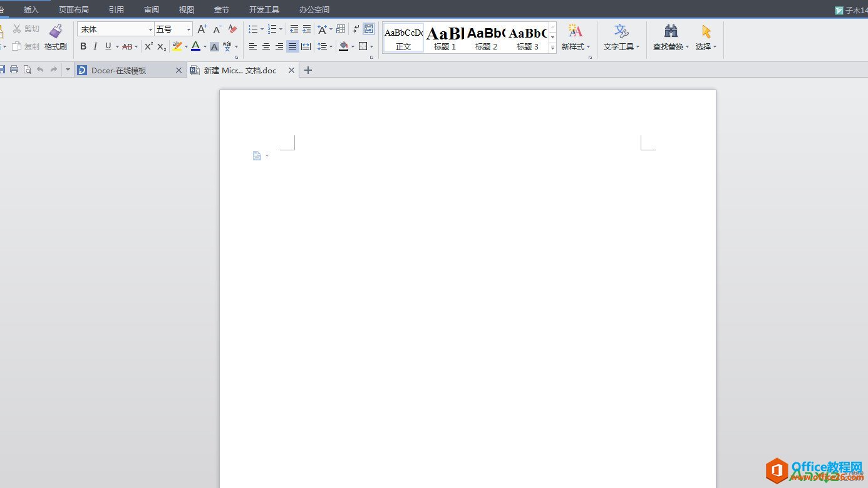Open the Developer Tools (开发工具) tab
Screen dimensions: 868x488
click(x=264, y=9)
